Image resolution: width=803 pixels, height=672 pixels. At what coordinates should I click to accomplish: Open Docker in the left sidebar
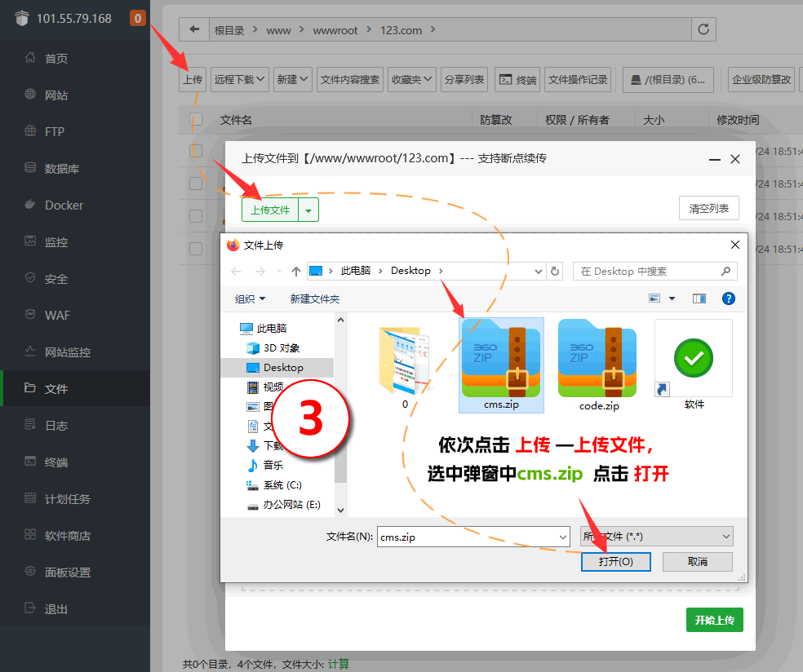coord(64,206)
